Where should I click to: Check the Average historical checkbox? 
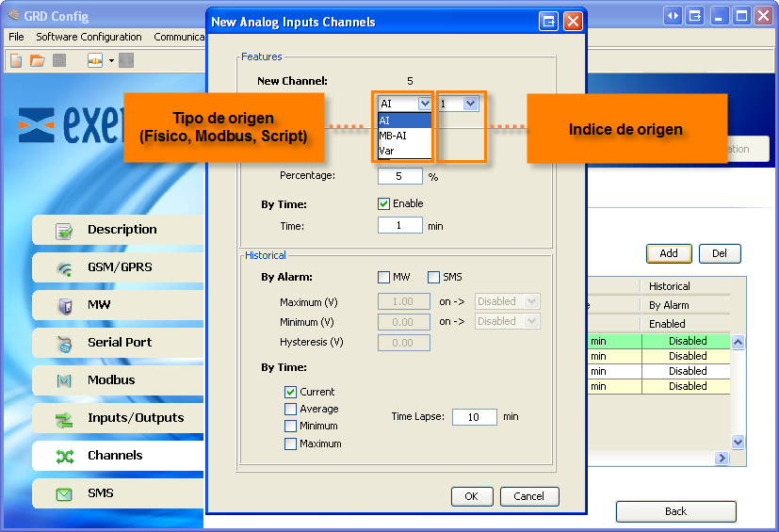pyautogui.click(x=291, y=410)
